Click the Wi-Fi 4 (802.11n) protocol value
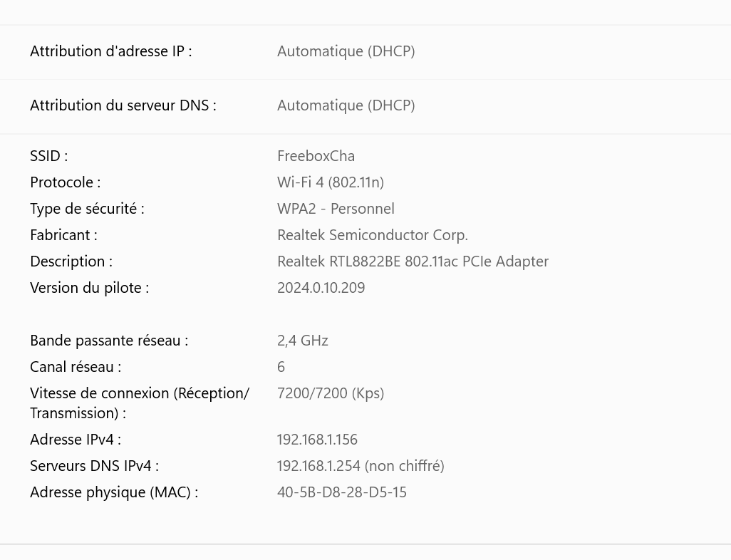The width and height of the screenshot is (731, 560). (x=330, y=182)
